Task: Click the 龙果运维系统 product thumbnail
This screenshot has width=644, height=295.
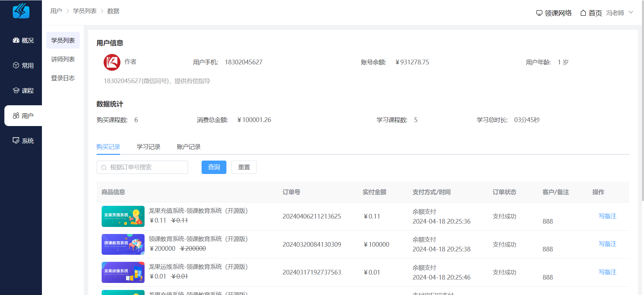Action: [123, 272]
